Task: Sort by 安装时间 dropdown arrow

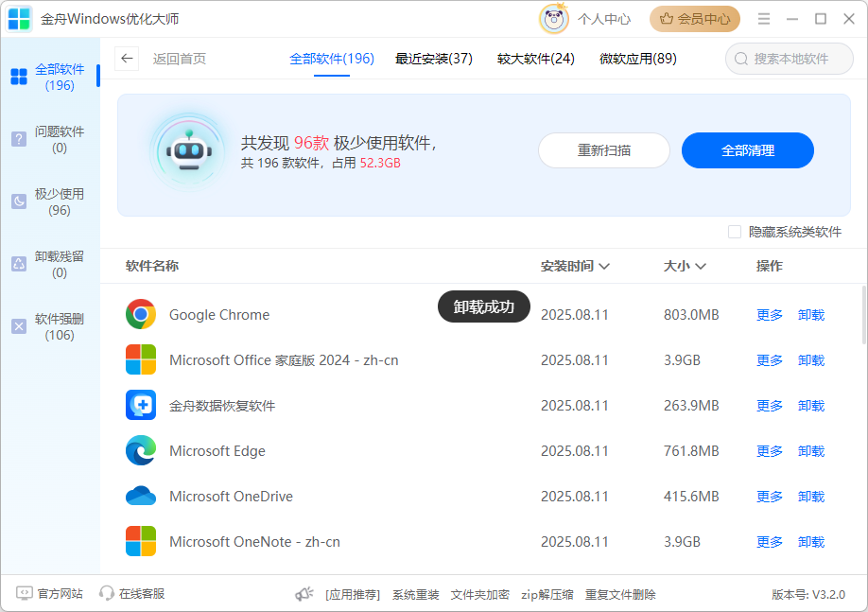Action: click(x=604, y=267)
